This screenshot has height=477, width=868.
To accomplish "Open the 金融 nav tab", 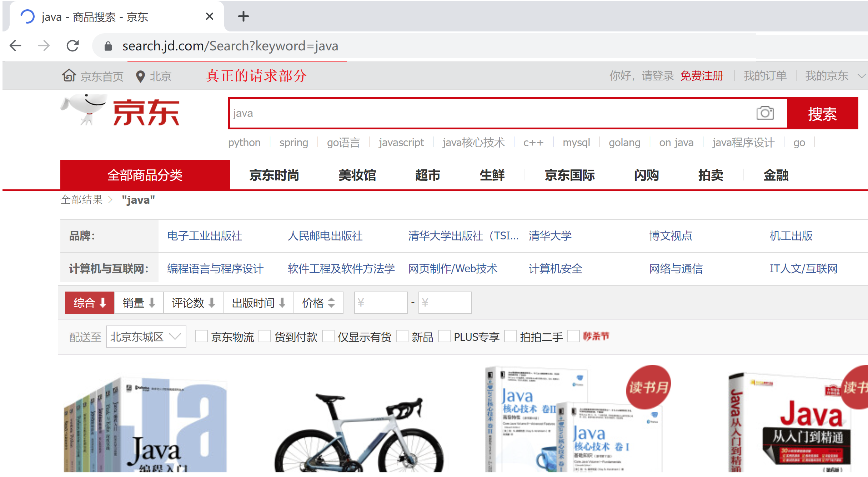I will click(x=776, y=175).
